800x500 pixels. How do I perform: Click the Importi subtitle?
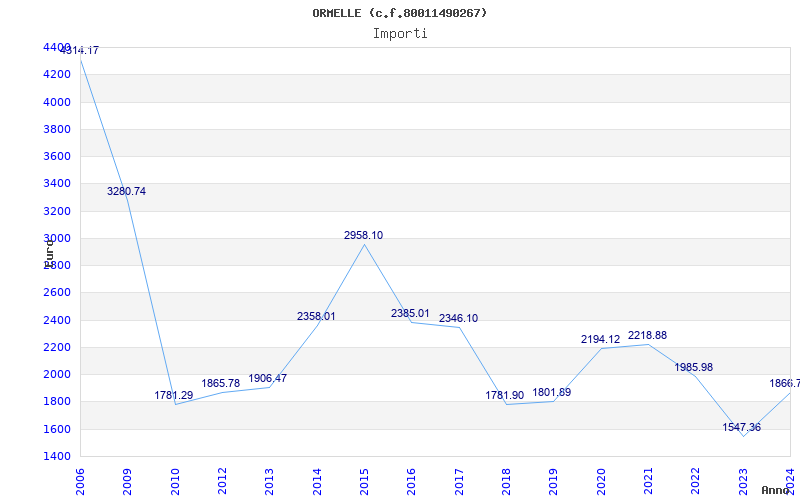click(x=400, y=34)
